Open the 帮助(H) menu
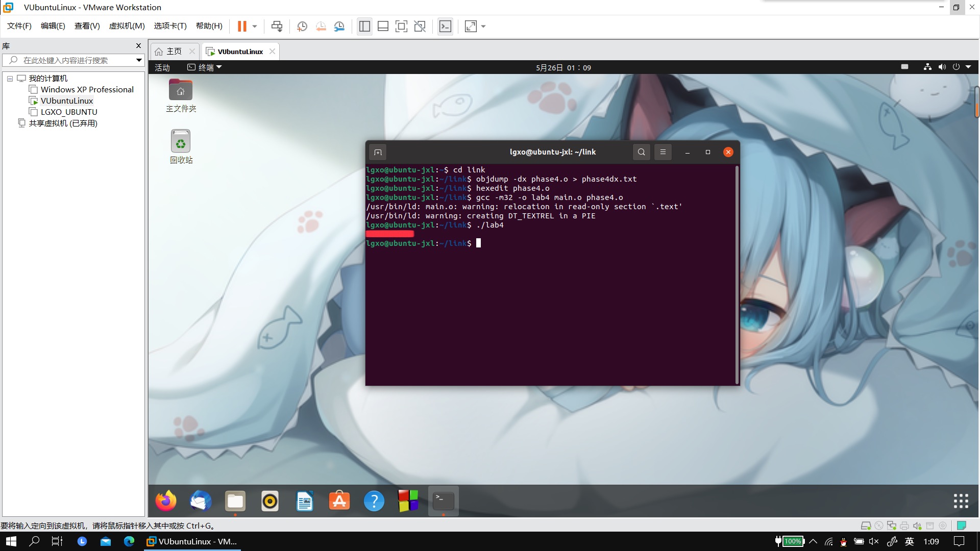This screenshot has width=980, height=551. [x=209, y=26]
